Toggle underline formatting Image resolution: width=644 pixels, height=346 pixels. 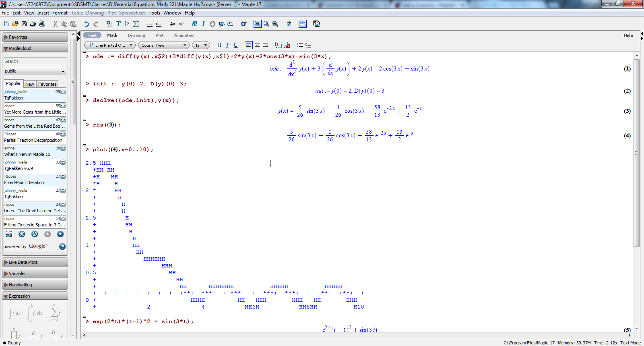(x=235, y=45)
